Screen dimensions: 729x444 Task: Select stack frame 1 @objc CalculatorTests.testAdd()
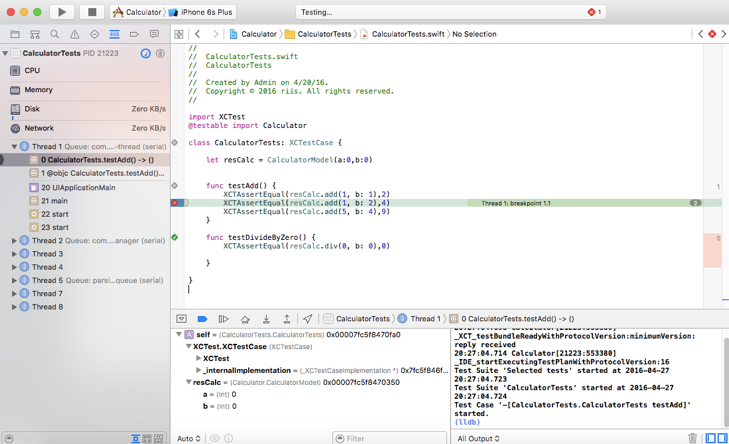click(85, 173)
